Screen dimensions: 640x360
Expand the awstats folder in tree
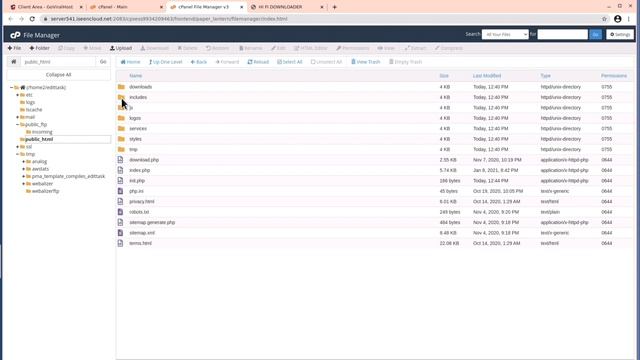(24, 169)
